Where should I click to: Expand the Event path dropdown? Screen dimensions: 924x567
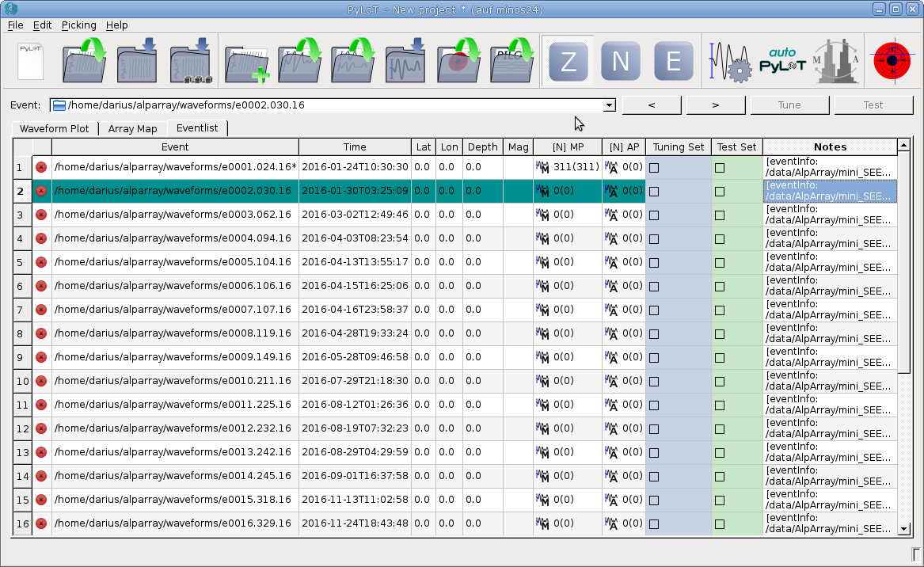click(608, 105)
